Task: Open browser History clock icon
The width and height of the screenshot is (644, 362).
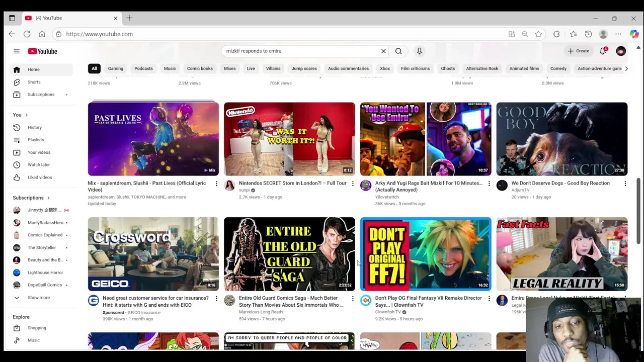Action: pos(588,34)
